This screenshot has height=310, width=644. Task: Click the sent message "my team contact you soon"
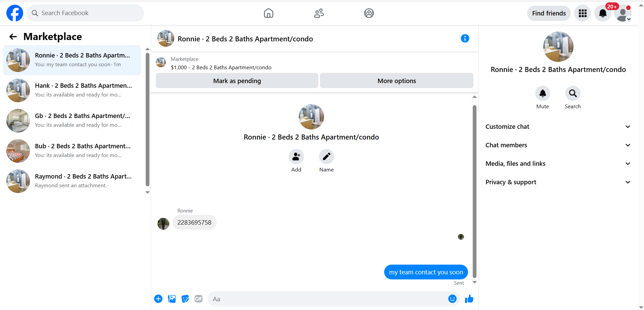426,272
